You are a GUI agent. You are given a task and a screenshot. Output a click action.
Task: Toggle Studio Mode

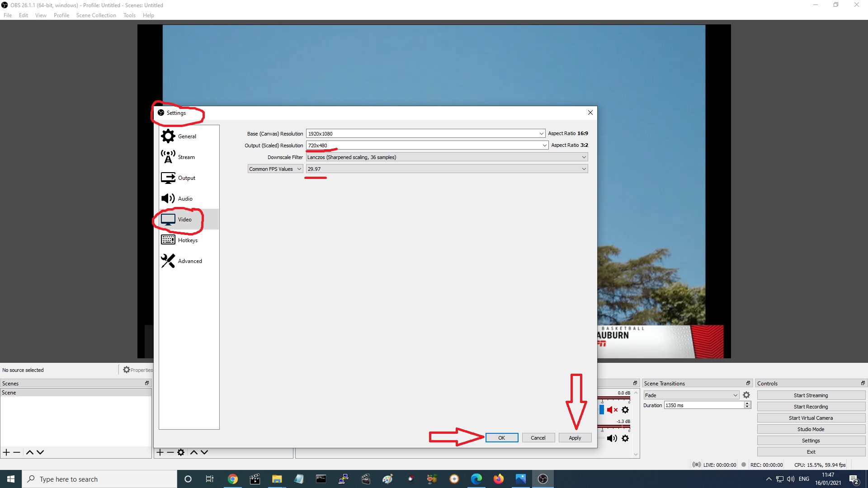(x=811, y=429)
